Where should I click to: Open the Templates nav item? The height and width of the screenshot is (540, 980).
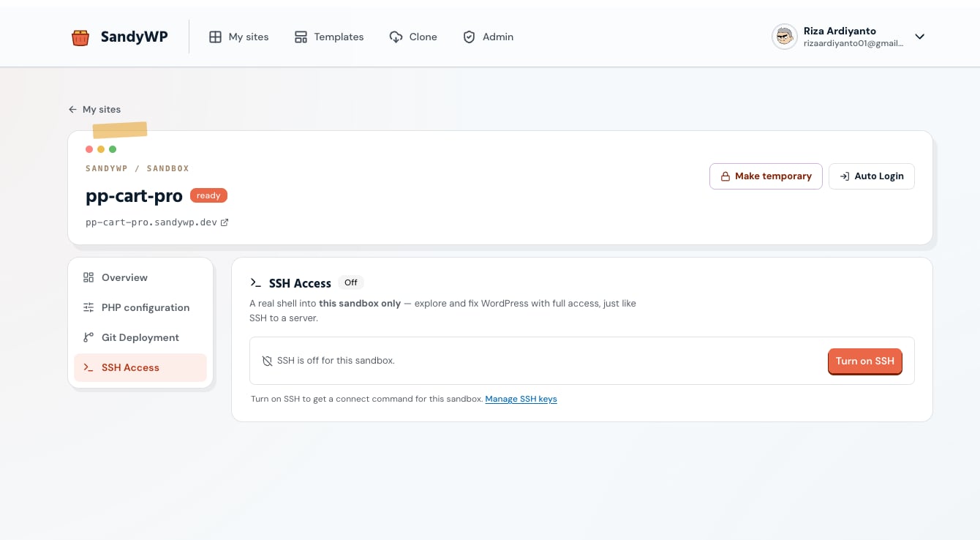pos(329,37)
